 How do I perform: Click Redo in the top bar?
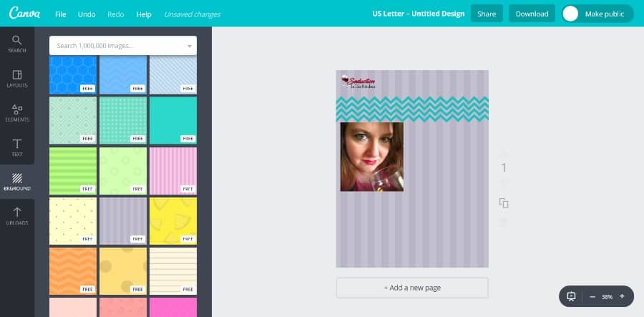(116, 14)
